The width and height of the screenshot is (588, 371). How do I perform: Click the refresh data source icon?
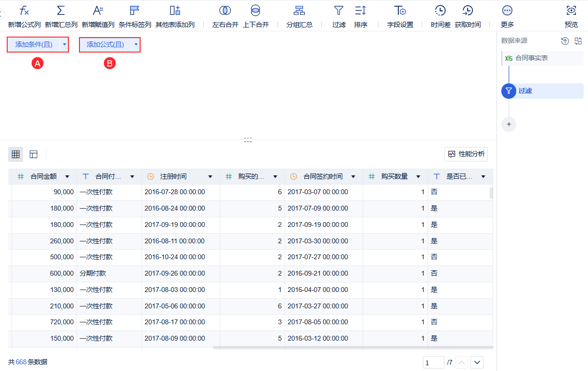coord(565,41)
